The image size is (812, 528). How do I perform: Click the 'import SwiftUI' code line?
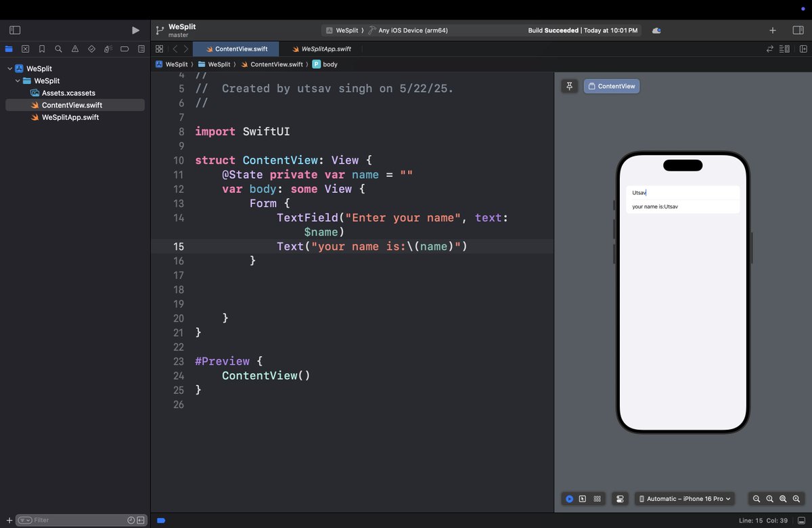(242, 131)
